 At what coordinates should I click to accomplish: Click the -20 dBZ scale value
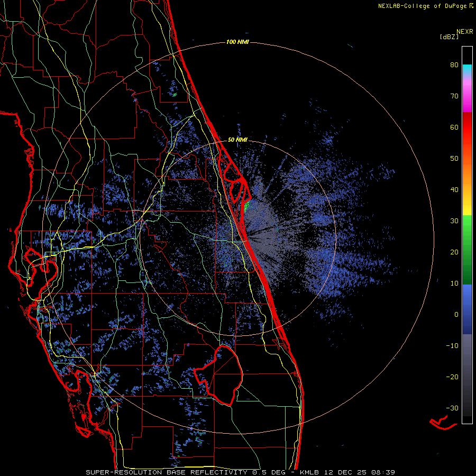click(452, 377)
